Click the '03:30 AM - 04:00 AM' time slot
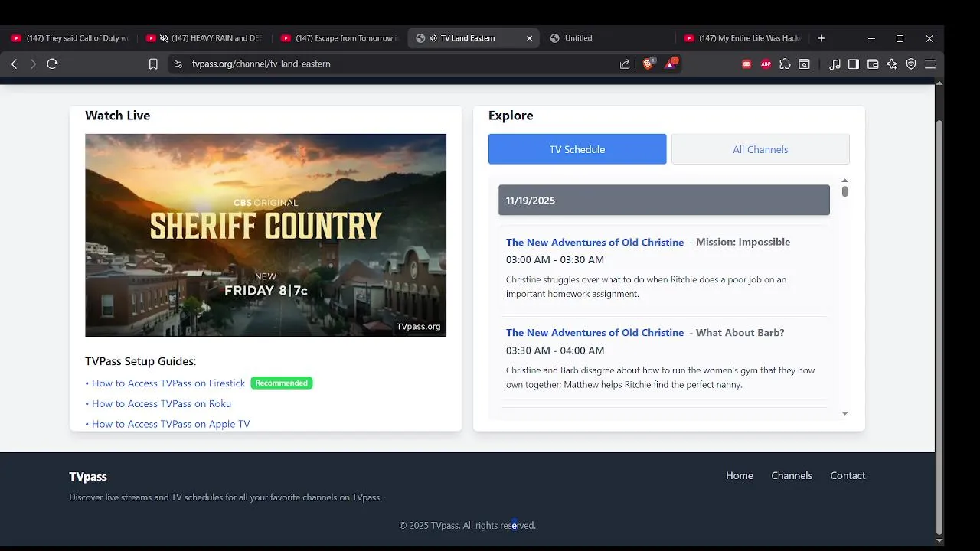980x551 pixels. (555, 350)
